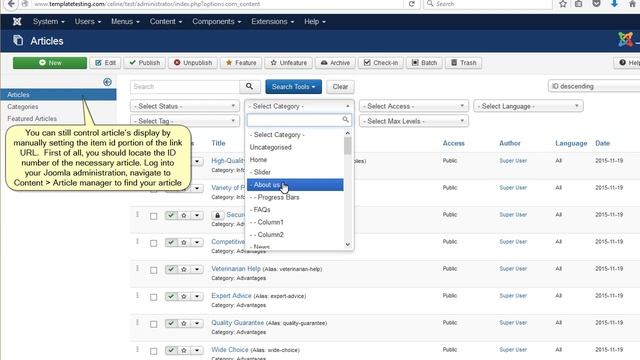Image resolution: width=640 pixels, height=360 pixels.
Task: Check the box for Veterinarian Help article
Action: coord(153,270)
